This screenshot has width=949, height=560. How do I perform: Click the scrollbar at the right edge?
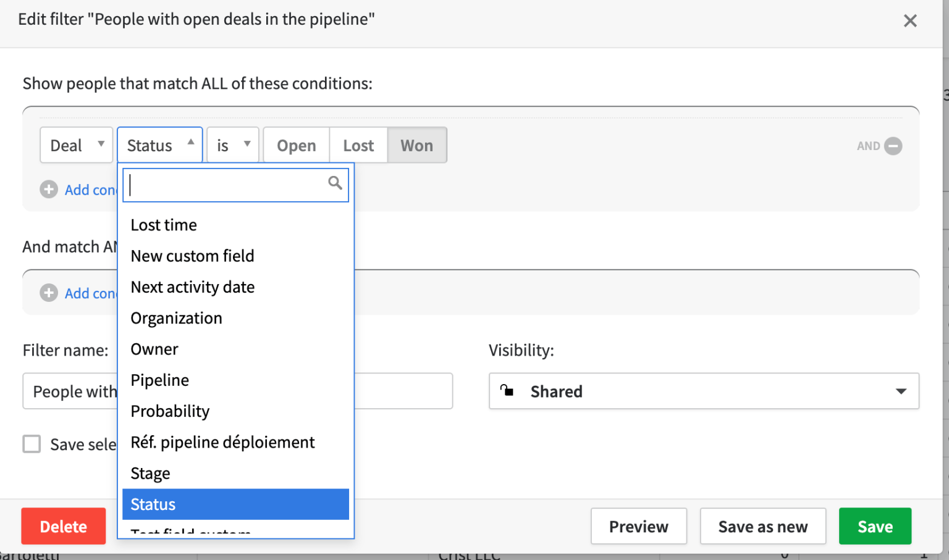pyautogui.click(x=945, y=278)
